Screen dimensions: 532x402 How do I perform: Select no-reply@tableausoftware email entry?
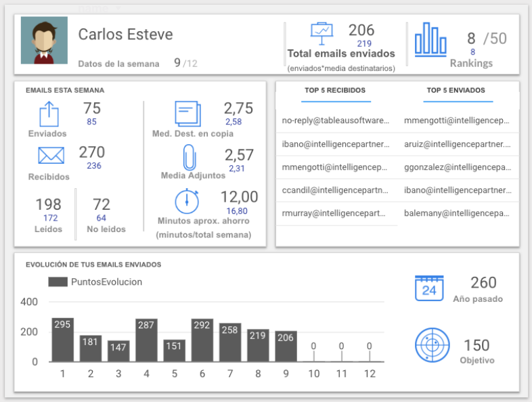click(x=336, y=120)
